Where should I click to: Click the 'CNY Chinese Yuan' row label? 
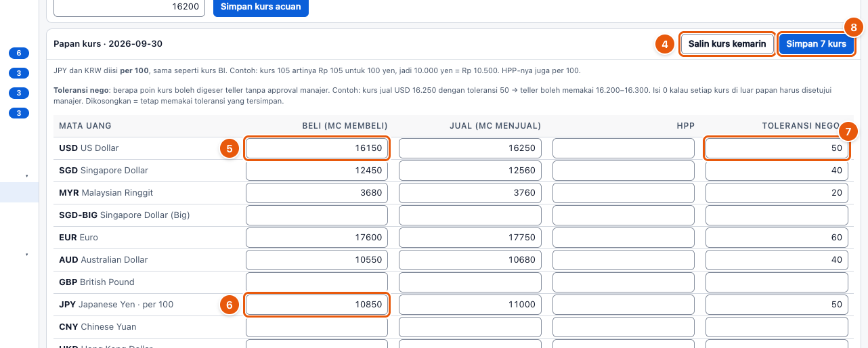pos(97,327)
